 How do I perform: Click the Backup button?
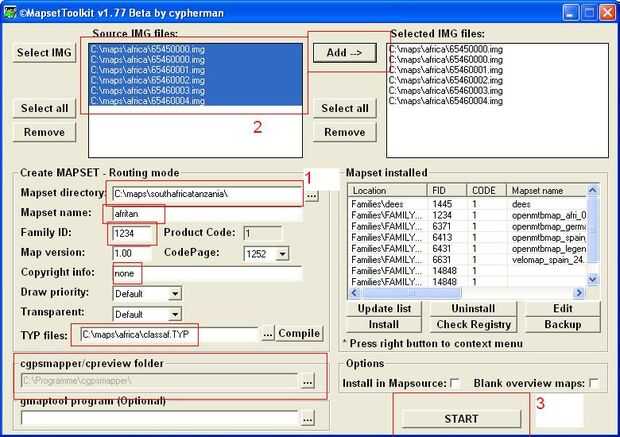(x=563, y=325)
